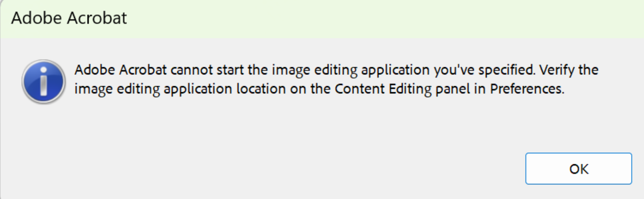The width and height of the screenshot is (644, 199).
Task: Click the blue information icon
Action: [43, 82]
